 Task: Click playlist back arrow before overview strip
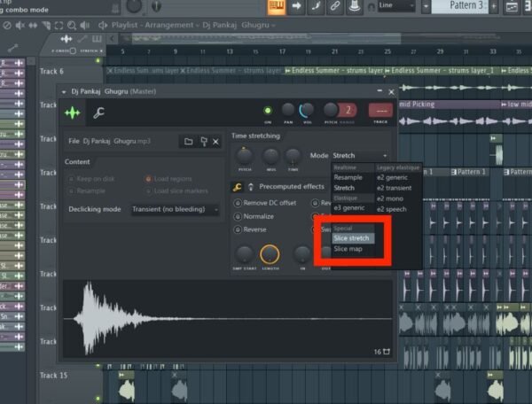click(x=112, y=39)
